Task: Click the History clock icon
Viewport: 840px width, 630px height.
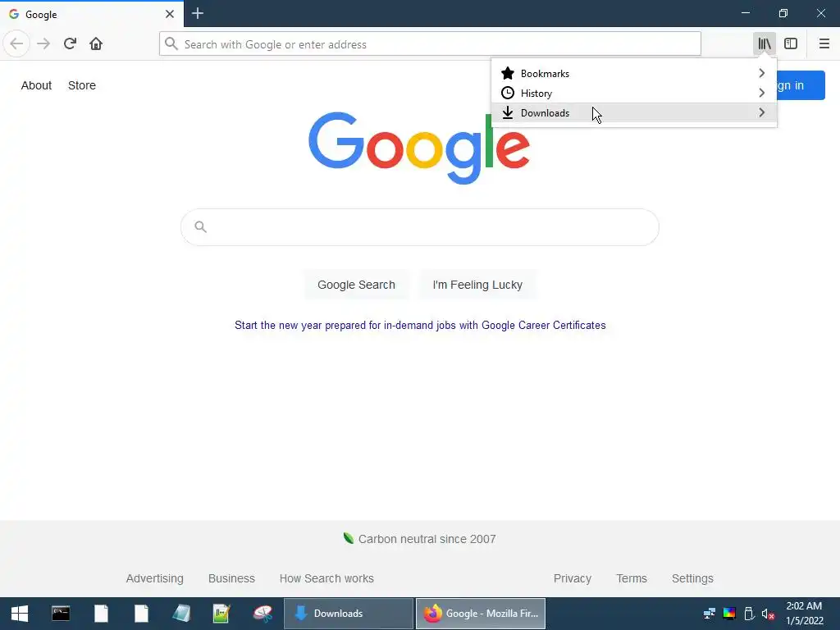Action: tap(507, 94)
